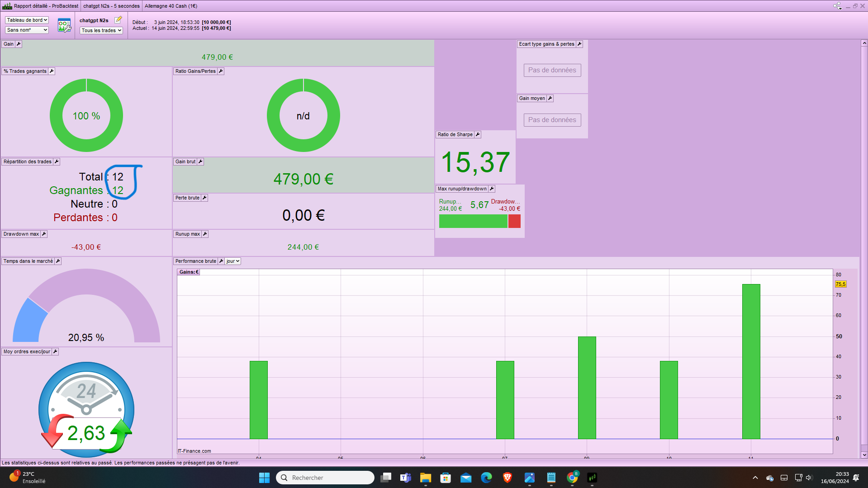Open settings wrench for Max runup/drawdown
The width and height of the screenshot is (868, 488).
(x=492, y=189)
